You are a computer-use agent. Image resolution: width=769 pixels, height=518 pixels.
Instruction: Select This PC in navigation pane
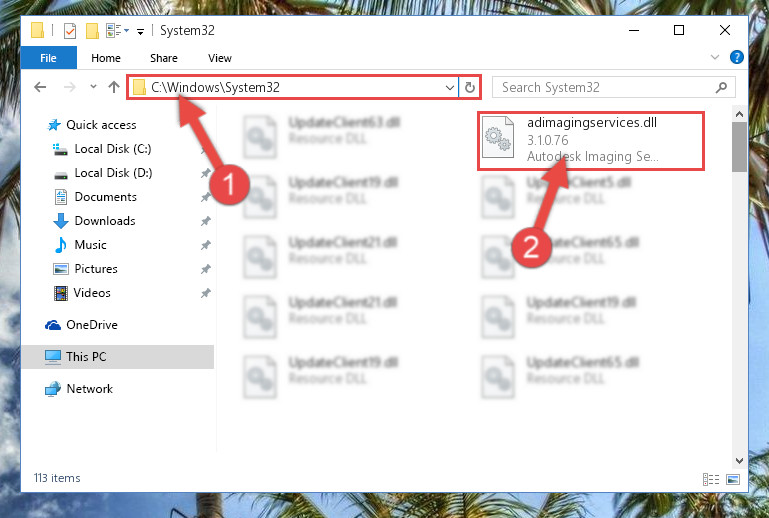coord(118,357)
